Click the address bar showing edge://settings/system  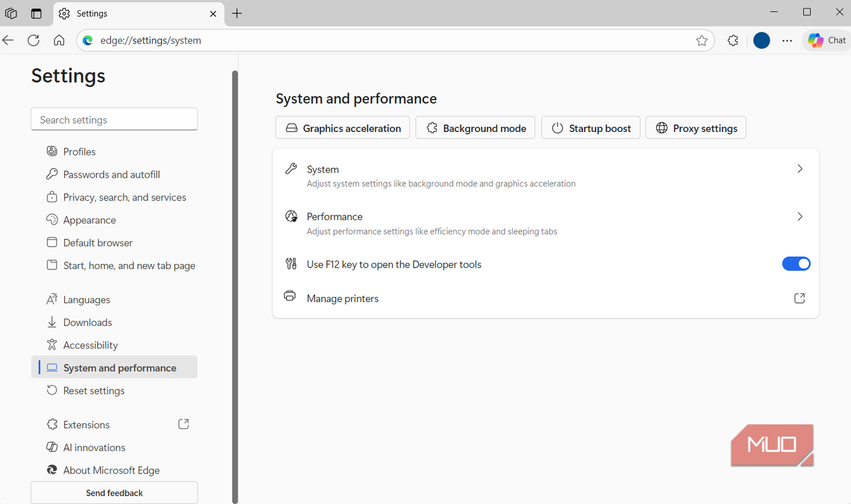tap(395, 40)
